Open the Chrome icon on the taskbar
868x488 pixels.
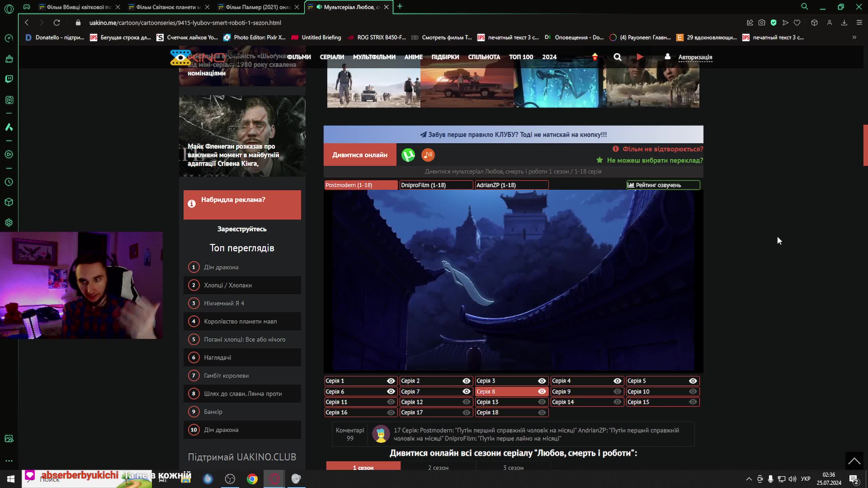pyautogui.click(x=252, y=479)
